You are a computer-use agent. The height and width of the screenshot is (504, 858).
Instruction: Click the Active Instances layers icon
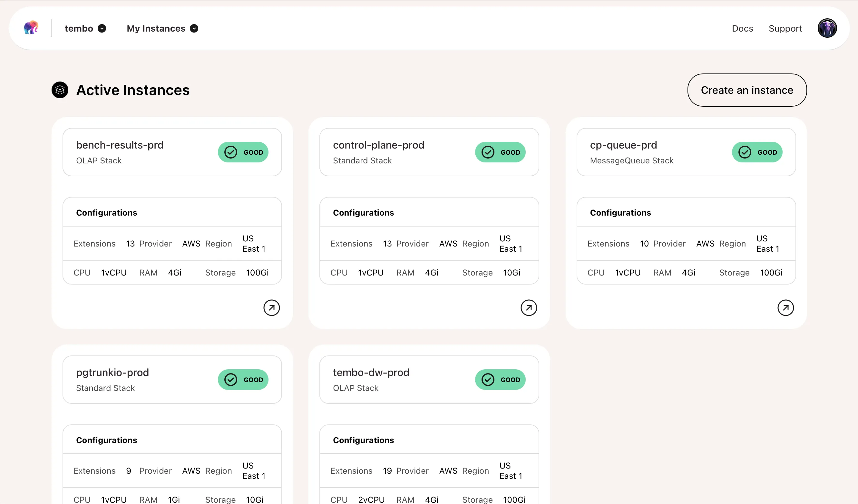[60, 90]
